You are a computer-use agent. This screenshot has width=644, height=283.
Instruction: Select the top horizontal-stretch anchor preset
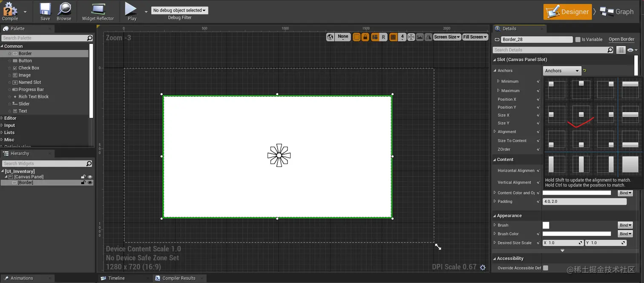(x=630, y=90)
